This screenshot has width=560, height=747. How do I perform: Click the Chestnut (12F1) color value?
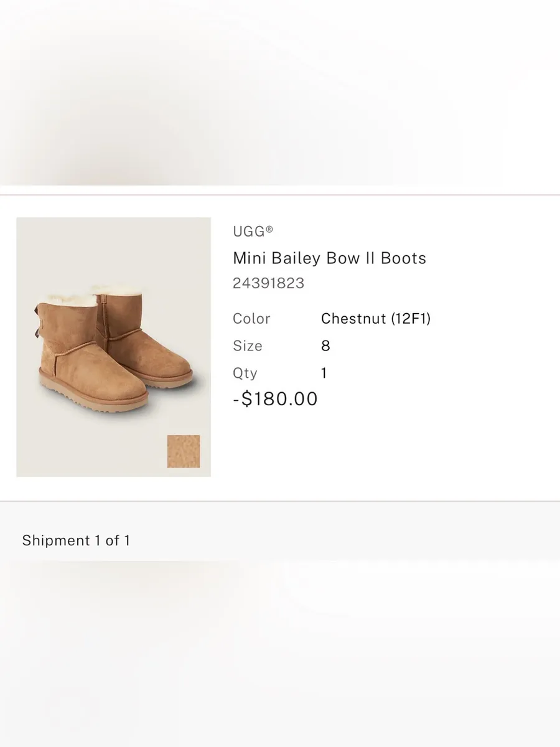[376, 319]
